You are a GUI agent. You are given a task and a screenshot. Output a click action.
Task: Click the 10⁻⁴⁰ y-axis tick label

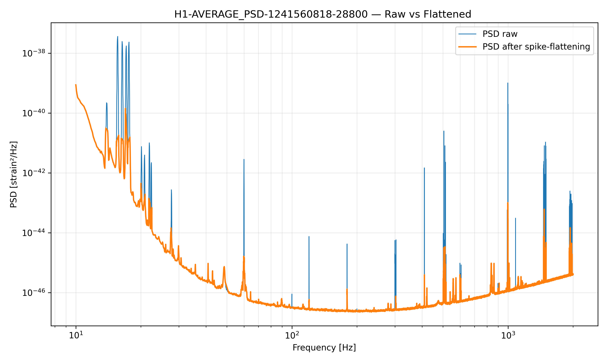tap(34, 113)
